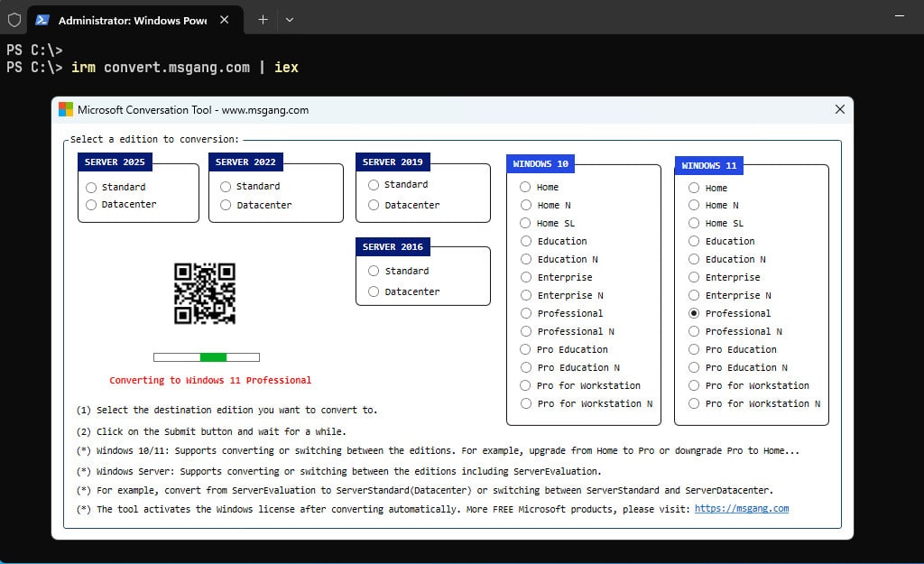Click the WINDOWS 11 group header
924x564 pixels.
(x=709, y=166)
